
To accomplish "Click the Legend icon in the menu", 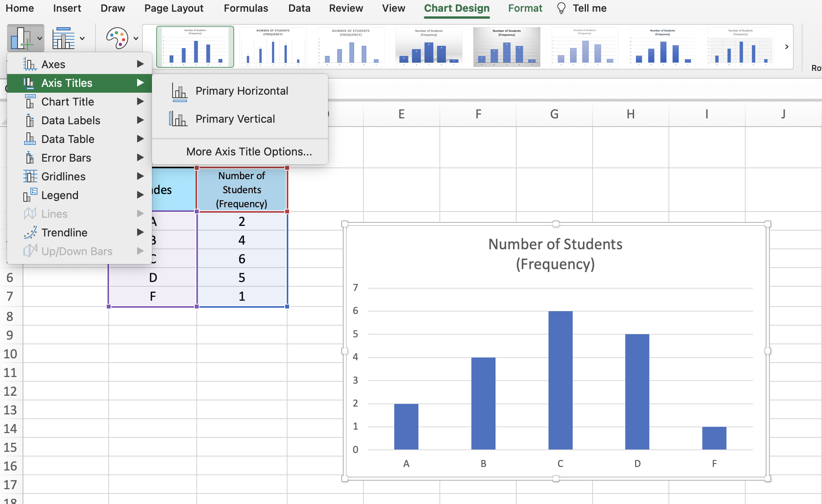I will (x=30, y=195).
